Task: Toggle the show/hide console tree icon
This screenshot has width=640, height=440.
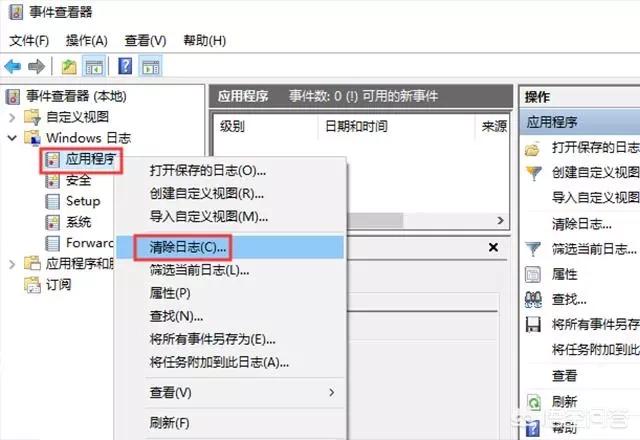Action: (x=94, y=67)
